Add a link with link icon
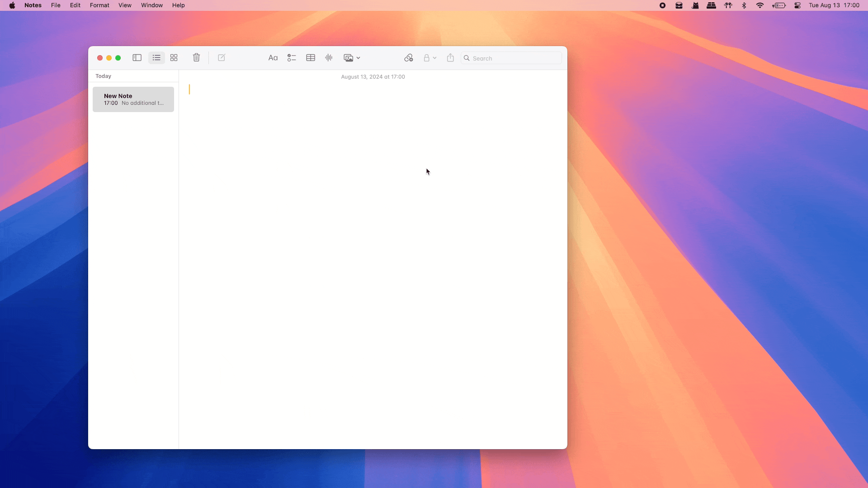This screenshot has height=488, width=868. coord(409,58)
